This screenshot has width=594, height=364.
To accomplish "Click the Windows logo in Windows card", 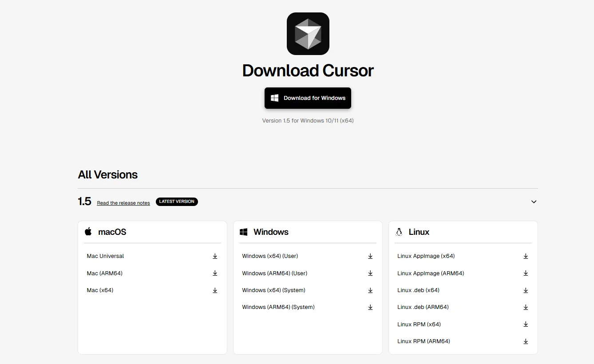I will point(243,232).
